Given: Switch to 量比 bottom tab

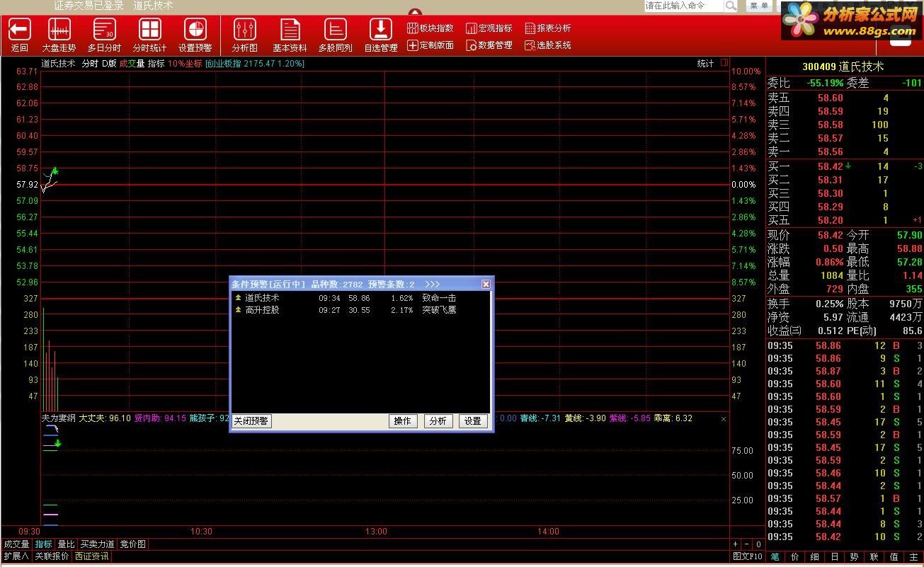Looking at the screenshot, I should tap(66, 544).
